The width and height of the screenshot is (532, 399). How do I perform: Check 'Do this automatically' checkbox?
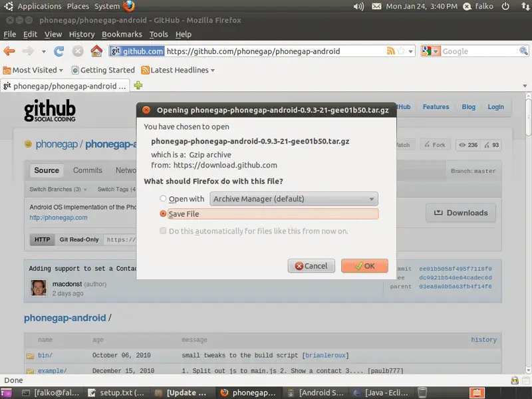point(163,231)
